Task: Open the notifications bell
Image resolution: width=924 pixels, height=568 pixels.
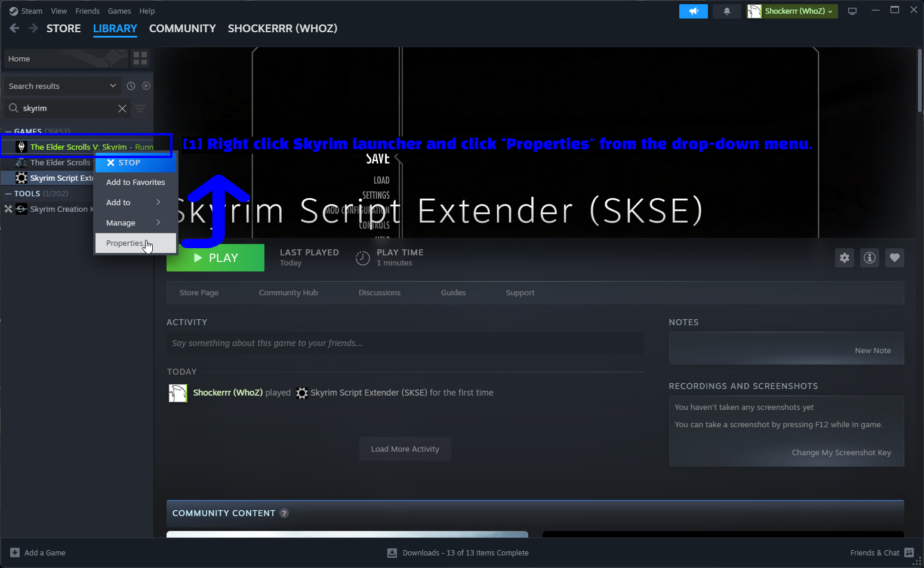Action: pos(726,11)
